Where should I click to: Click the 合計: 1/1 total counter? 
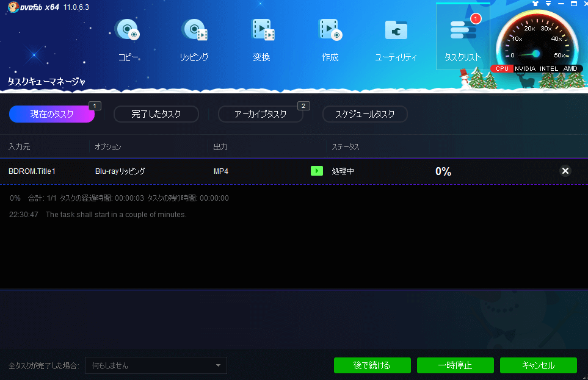42,198
